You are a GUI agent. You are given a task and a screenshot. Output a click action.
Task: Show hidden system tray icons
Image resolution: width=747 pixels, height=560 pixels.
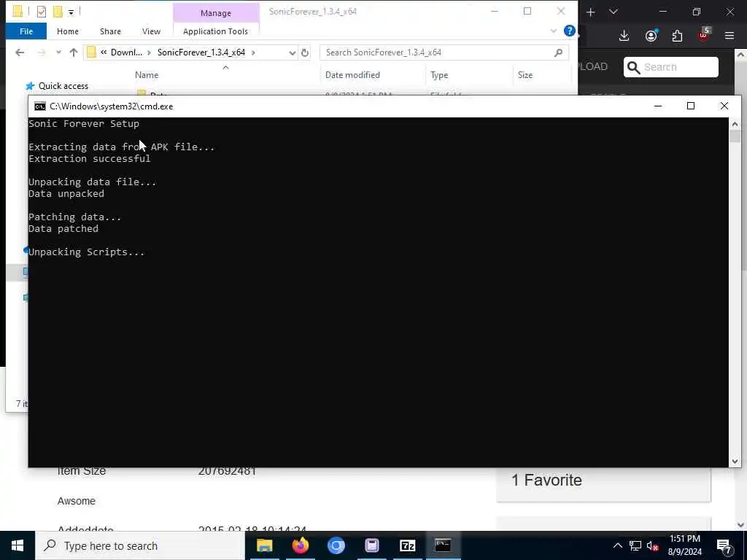click(617, 545)
